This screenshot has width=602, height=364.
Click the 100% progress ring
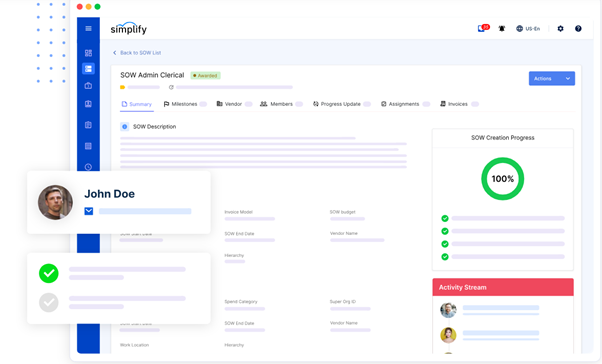tap(503, 179)
